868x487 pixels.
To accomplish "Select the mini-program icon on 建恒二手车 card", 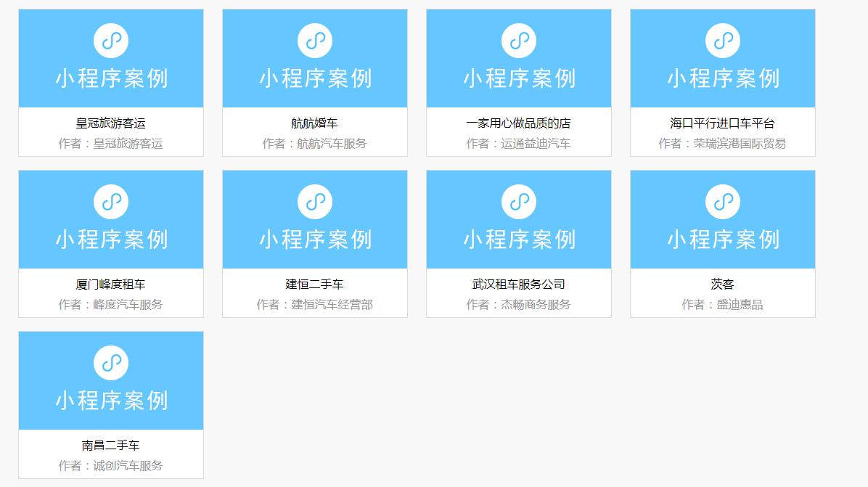I will (315, 202).
